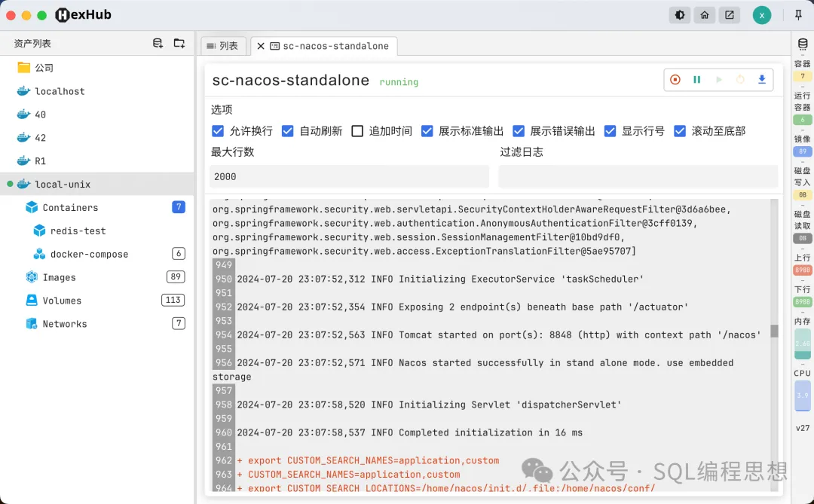Open the 公司 folder
The width and height of the screenshot is (814, 504).
coord(44,68)
